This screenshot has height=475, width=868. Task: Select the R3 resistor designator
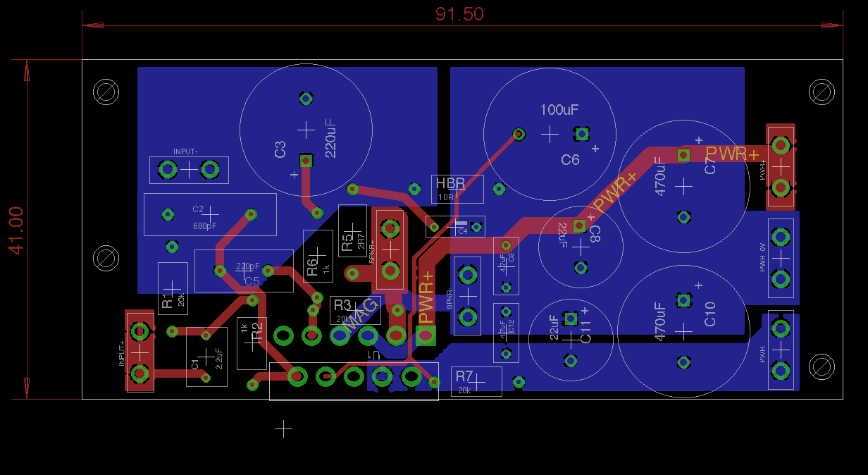342,305
